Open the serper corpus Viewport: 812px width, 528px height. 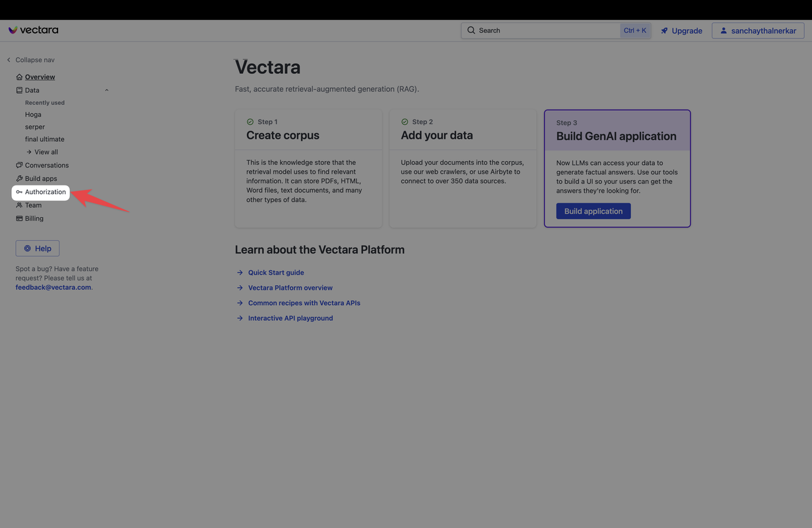35,127
